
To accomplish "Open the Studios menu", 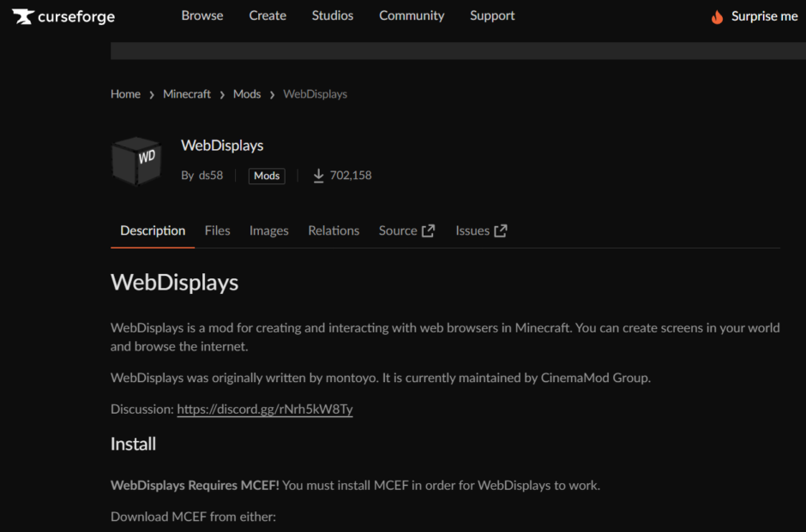I will [332, 15].
